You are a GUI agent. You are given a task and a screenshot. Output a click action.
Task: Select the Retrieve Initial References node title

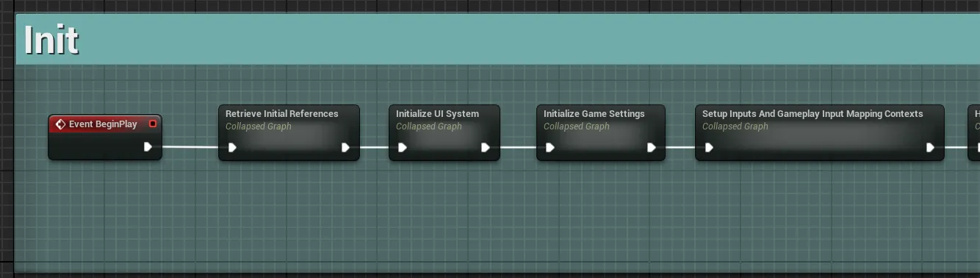point(282,114)
